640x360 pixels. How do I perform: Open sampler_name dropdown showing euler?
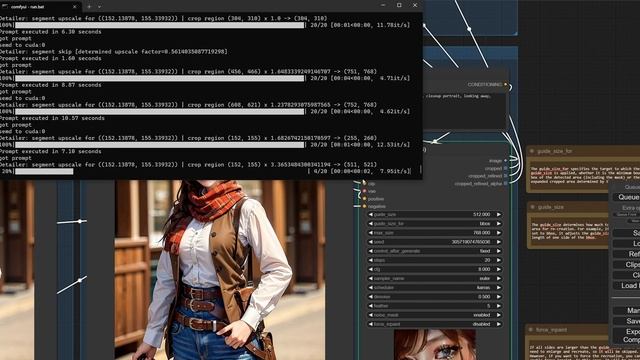coord(435,278)
